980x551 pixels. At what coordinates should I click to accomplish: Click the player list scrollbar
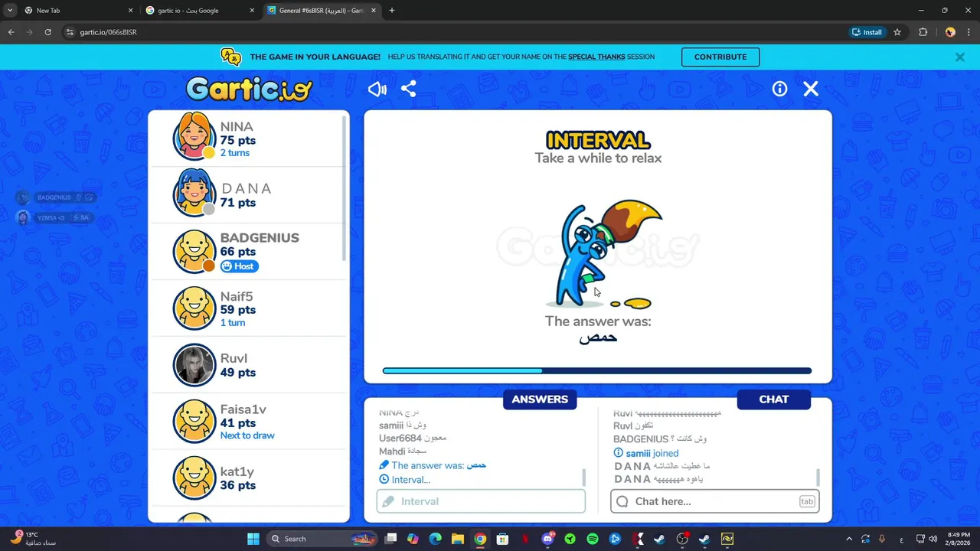345,187
